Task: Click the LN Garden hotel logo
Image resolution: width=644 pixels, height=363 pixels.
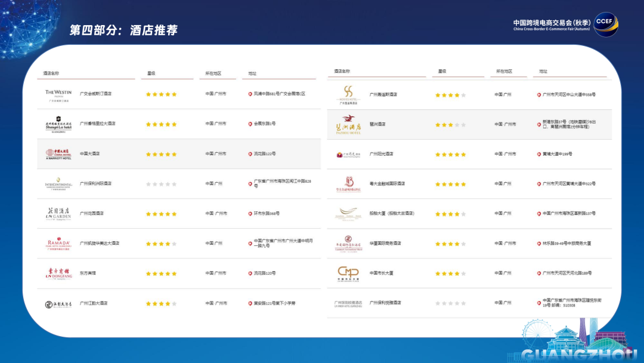Action: click(x=58, y=214)
